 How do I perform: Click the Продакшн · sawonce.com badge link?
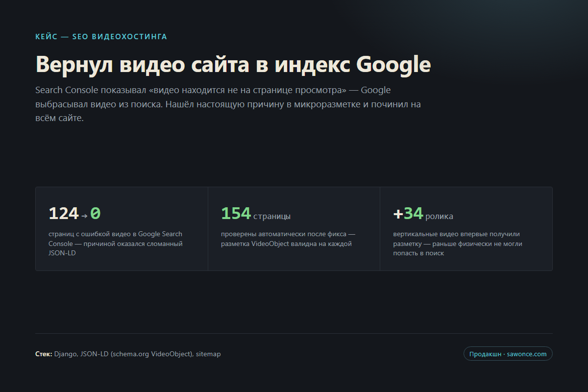point(508,354)
